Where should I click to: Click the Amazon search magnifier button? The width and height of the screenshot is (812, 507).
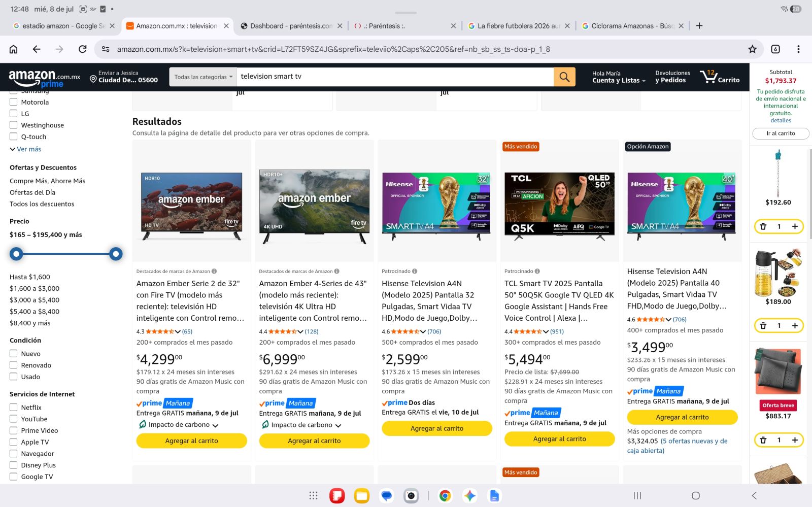(x=564, y=77)
